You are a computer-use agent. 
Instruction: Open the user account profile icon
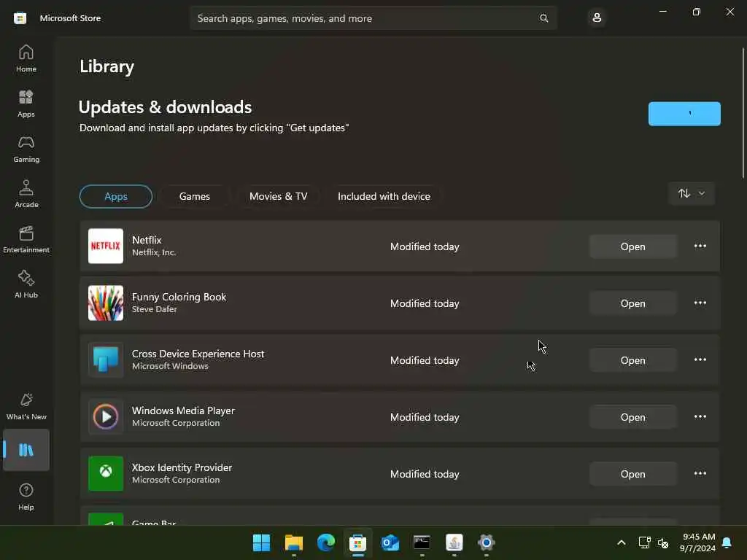coord(597,18)
